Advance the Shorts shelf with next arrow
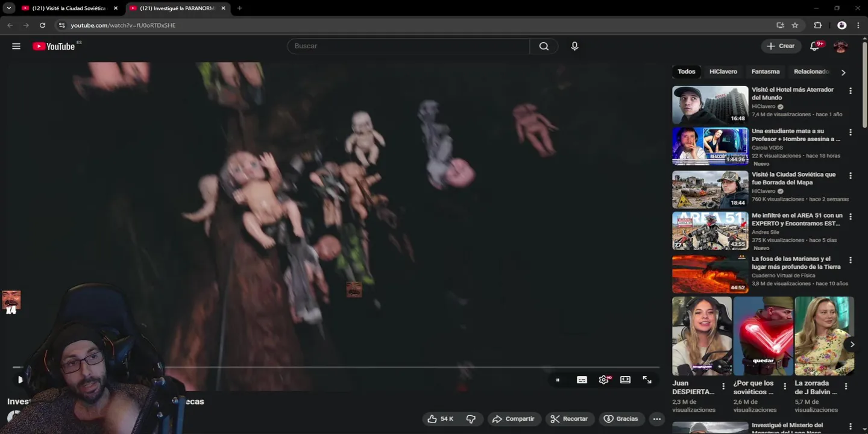The width and height of the screenshot is (868, 434). pos(852,345)
